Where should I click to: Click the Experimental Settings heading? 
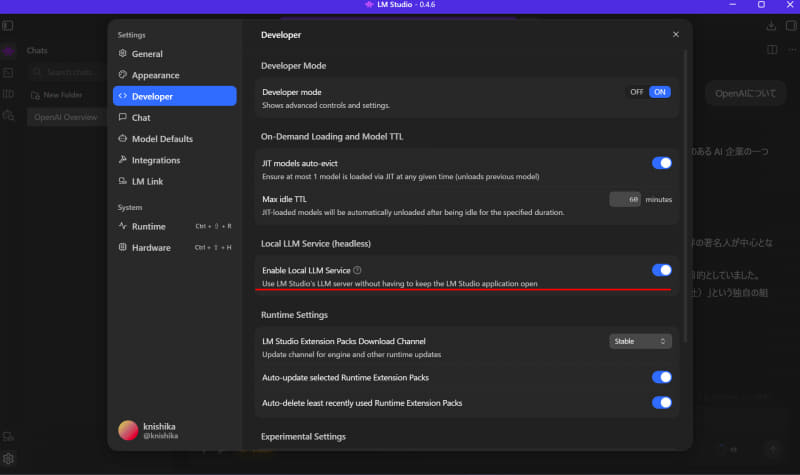click(304, 437)
